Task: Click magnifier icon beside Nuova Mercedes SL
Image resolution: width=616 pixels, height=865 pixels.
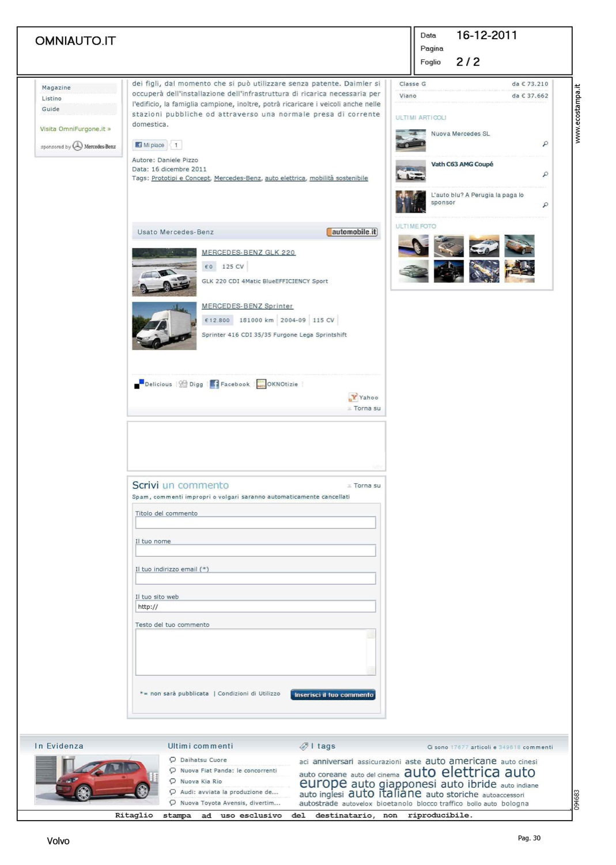Action: 545,144
